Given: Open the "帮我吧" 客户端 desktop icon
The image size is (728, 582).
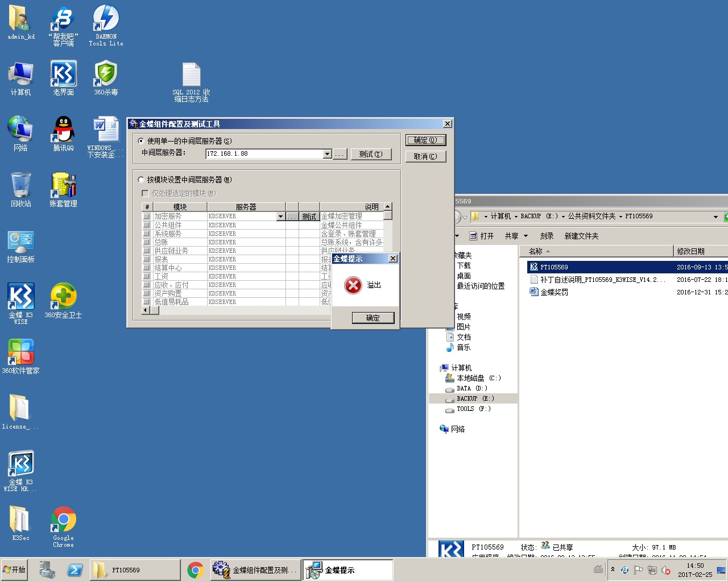Looking at the screenshot, I should (63, 25).
